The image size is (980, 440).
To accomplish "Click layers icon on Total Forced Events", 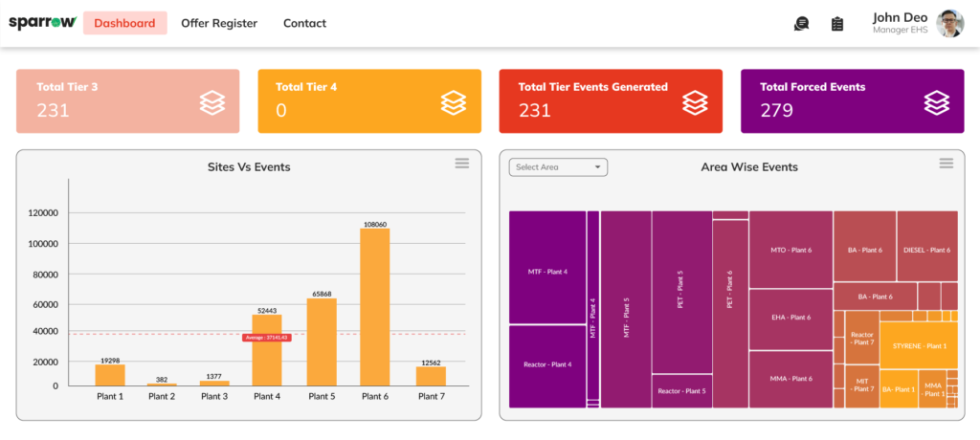I will pos(937,101).
